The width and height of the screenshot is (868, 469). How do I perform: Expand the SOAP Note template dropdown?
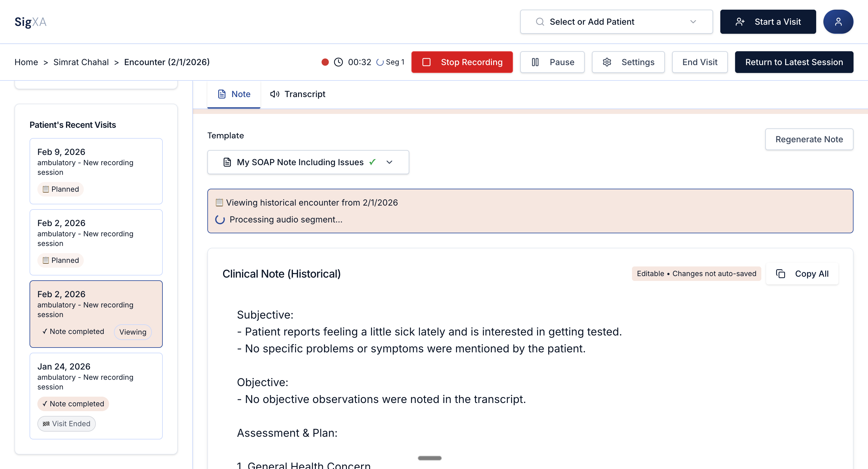pyautogui.click(x=308, y=162)
